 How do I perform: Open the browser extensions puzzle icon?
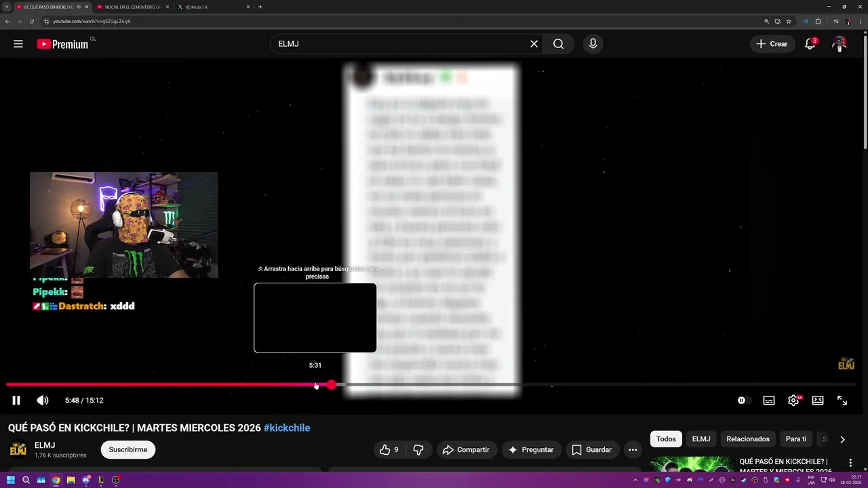(818, 21)
